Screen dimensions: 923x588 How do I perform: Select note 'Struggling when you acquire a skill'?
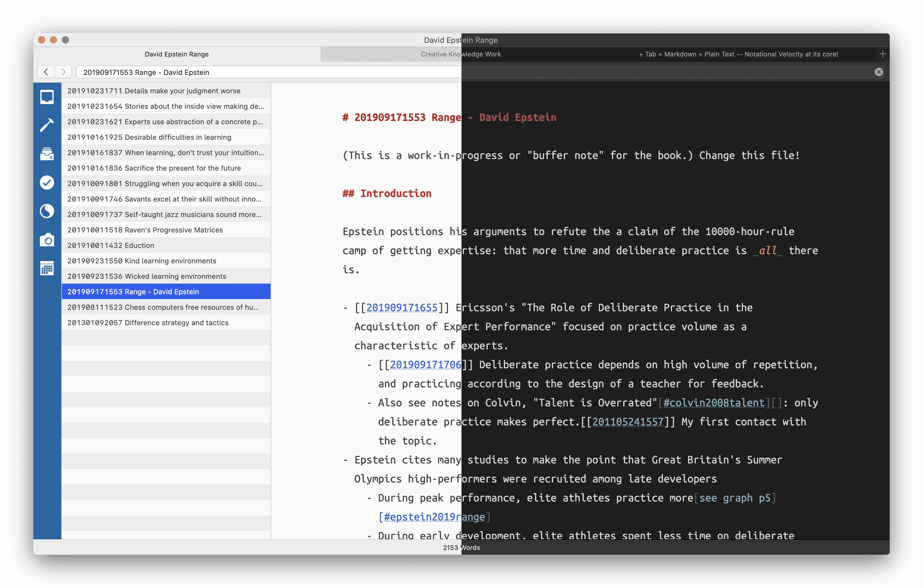(x=166, y=183)
